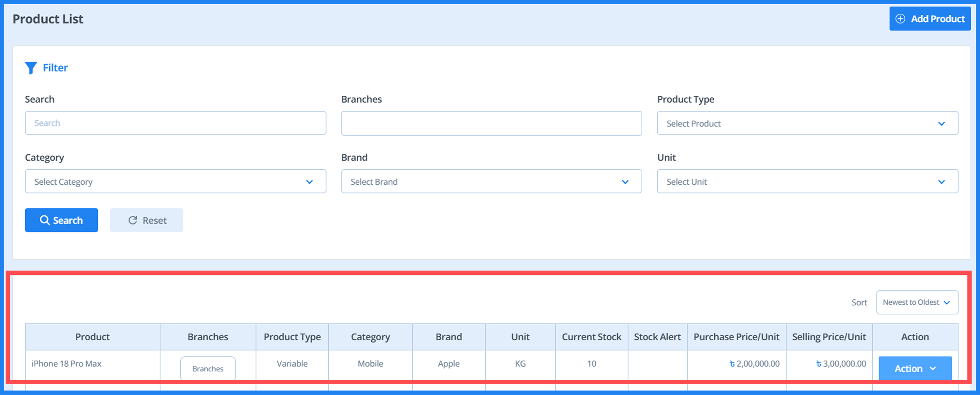Click the plus icon on Add Product
The width and height of the screenshot is (980, 395).
(900, 19)
